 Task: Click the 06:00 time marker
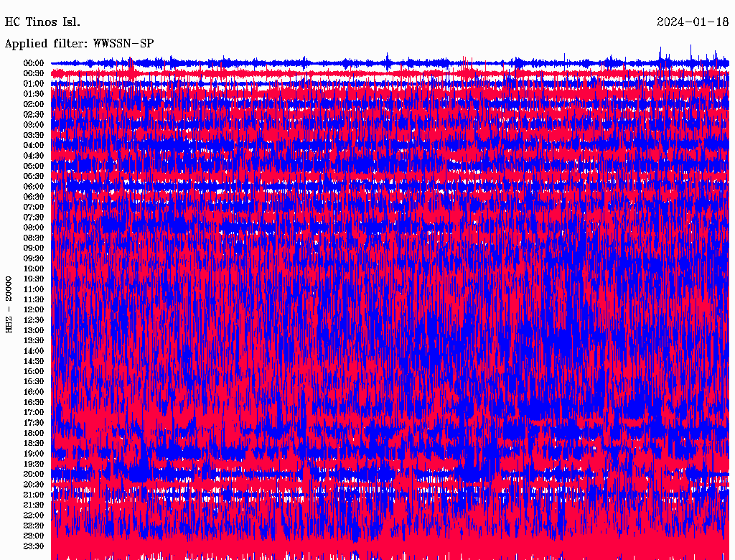tap(34, 187)
